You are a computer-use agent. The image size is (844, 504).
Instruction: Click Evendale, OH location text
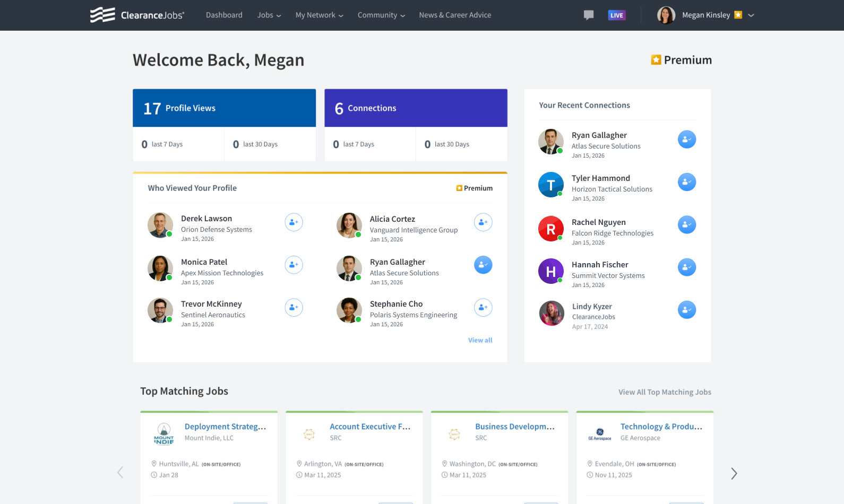point(615,464)
